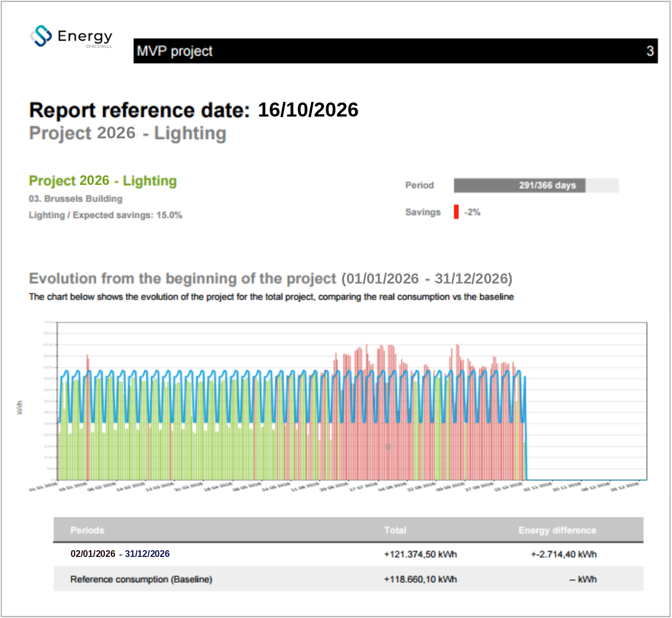672x618 pixels.
Task: Click '03. Brussels Building' text
Action: pyautogui.click(x=76, y=199)
